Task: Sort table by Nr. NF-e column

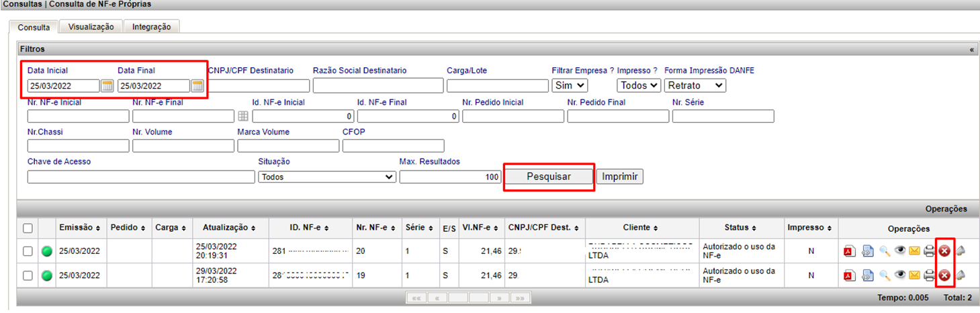Action: tap(376, 228)
